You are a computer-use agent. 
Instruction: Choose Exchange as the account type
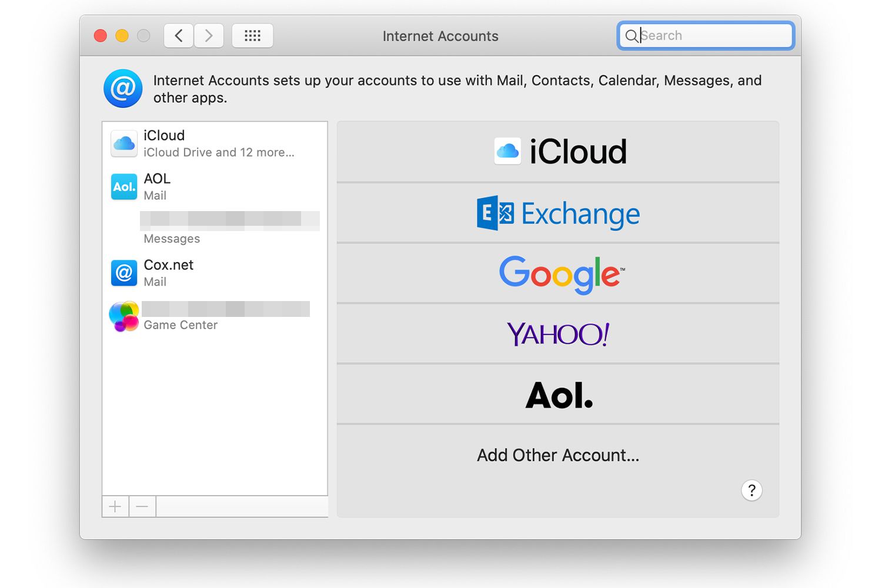coord(558,213)
